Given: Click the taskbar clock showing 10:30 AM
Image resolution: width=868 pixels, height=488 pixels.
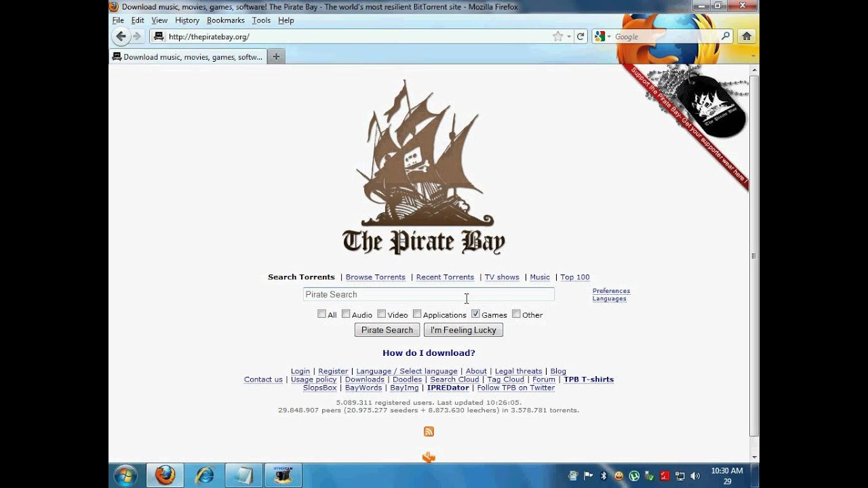Looking at the screenshot, I should point(726,476).
